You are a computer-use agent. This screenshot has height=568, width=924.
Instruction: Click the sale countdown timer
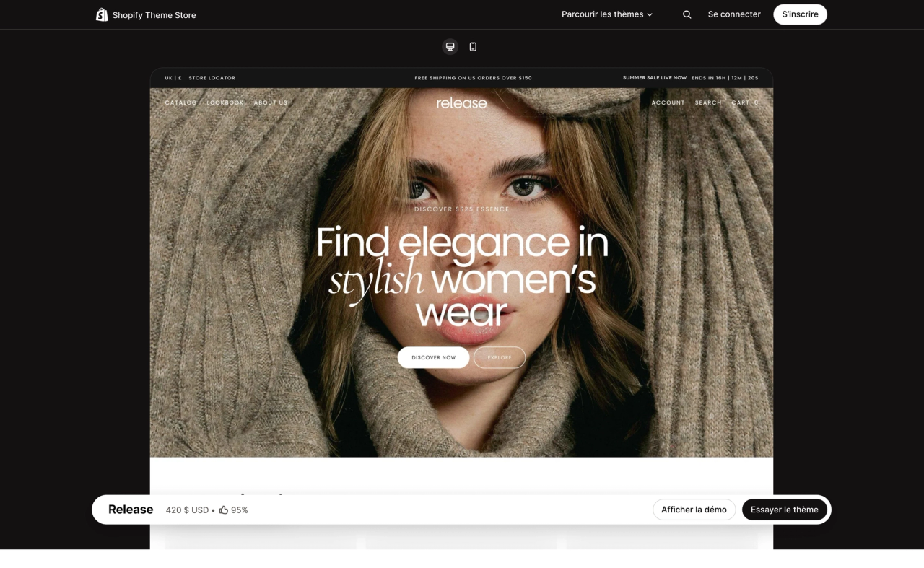(725, 78)
